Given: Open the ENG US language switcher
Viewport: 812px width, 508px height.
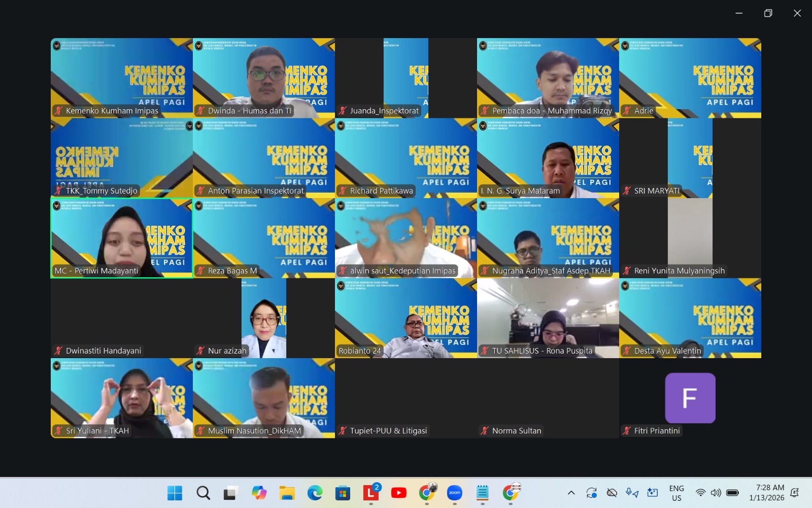Looking at the screenshot, I should coord(676,493).
